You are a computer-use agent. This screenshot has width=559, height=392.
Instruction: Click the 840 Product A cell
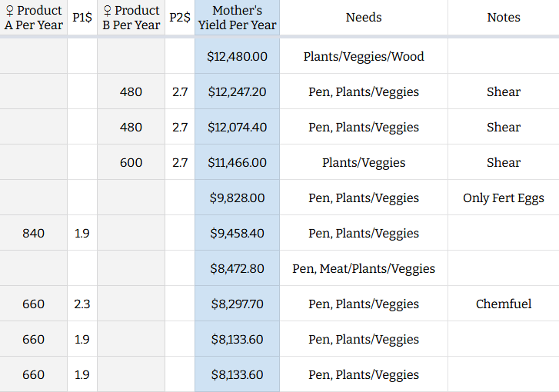pos(34,233)
